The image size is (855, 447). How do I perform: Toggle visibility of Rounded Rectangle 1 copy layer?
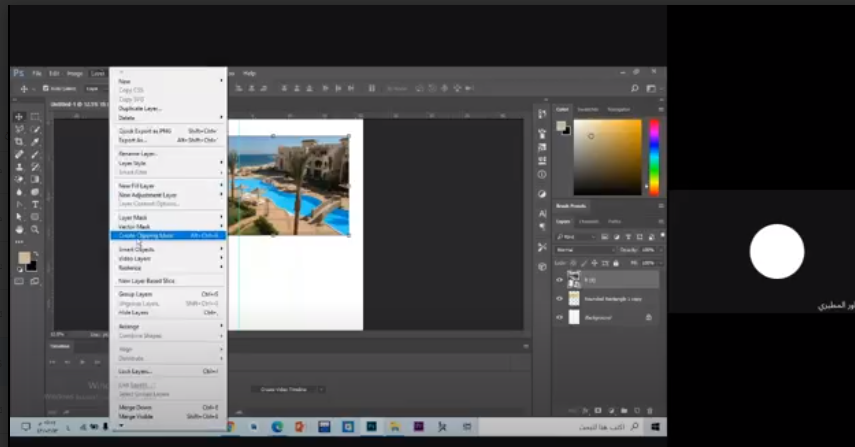coord(559,298)
